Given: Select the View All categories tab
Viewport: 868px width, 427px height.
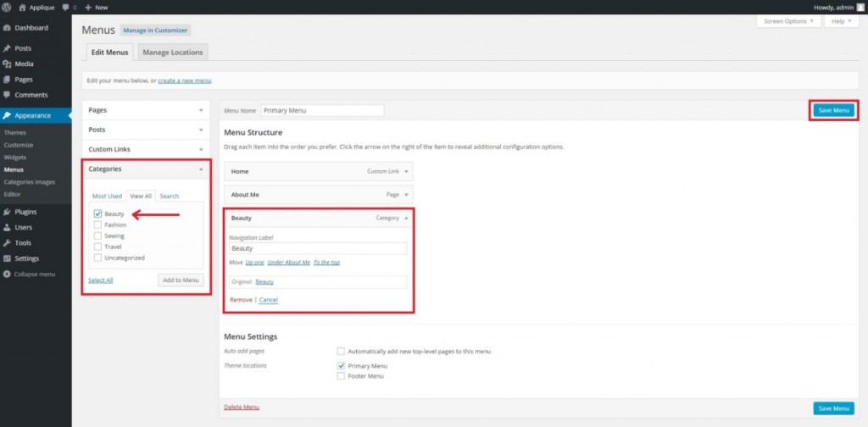Looking at the screenshot, I should click(x=141, y=196).
